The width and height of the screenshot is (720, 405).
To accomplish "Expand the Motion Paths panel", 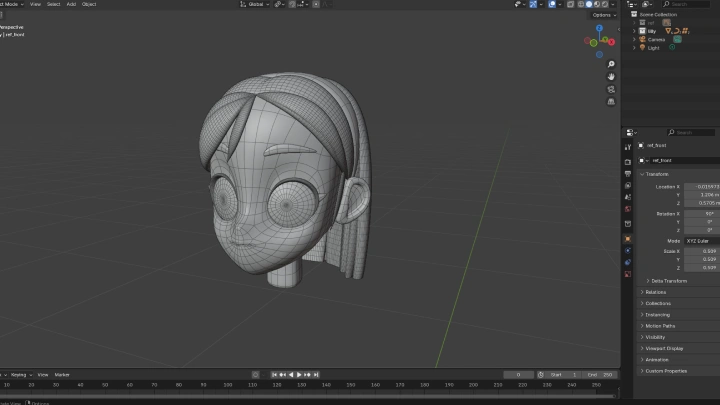I will 642,326.
